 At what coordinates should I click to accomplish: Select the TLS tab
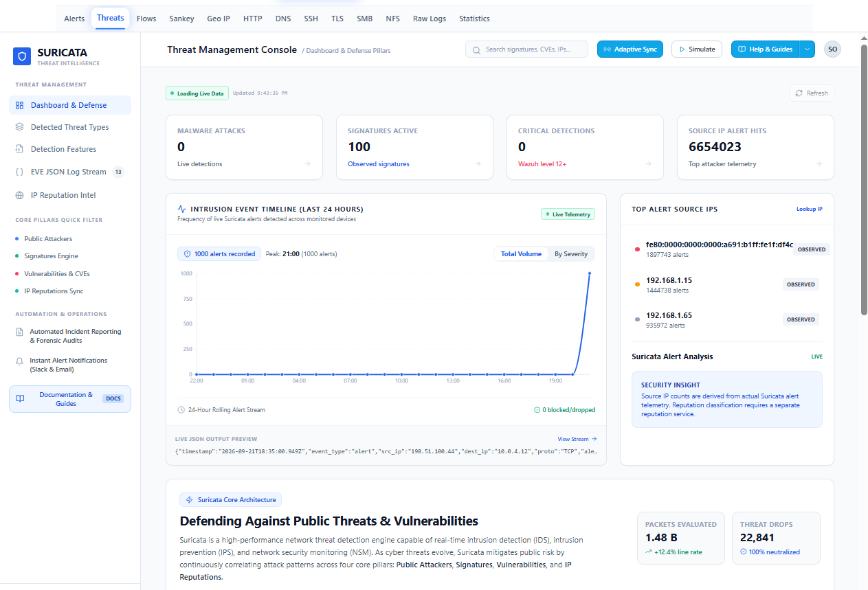(x=337, y=19)
